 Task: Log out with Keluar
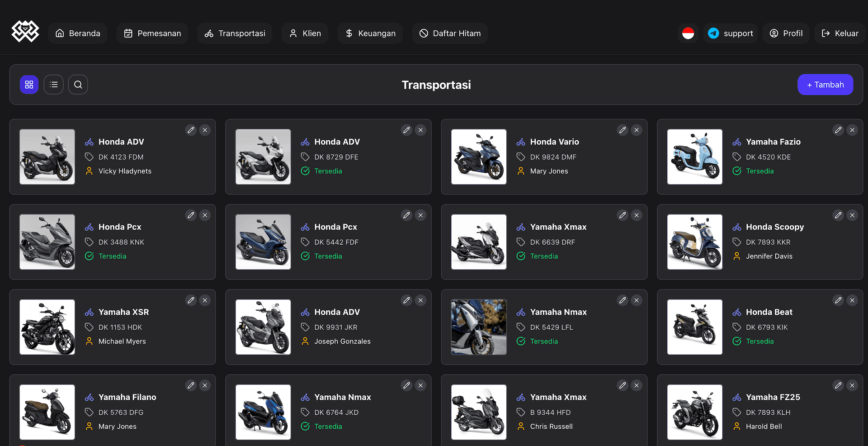click(x=840, y=33)
